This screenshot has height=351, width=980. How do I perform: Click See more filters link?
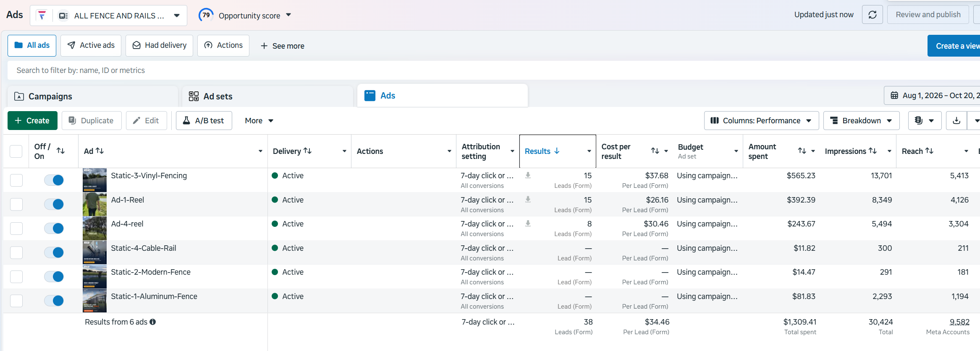point(282,46)
